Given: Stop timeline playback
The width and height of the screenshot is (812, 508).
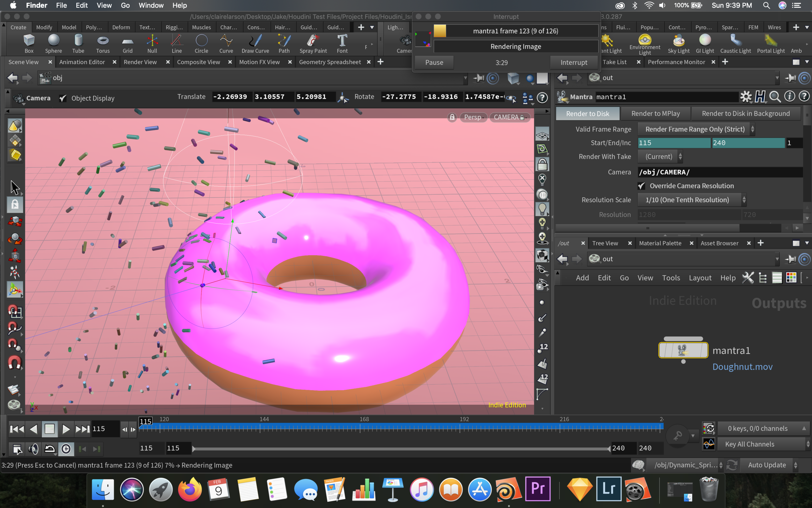Looking at the screenshot, I should tap(50, 429).
